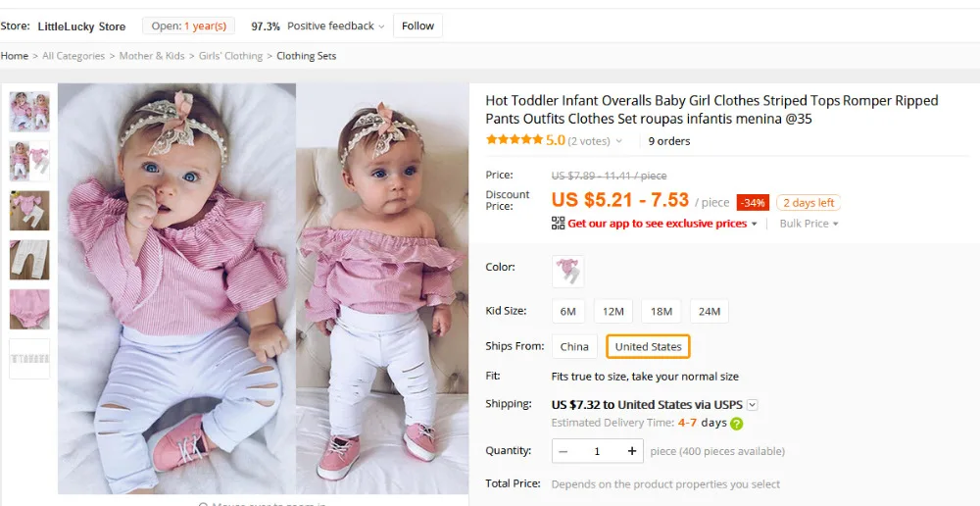Viewport: 980px width, 506px height.
Task: Select the white ripped pants thumbnail
Action: point(29,260)
